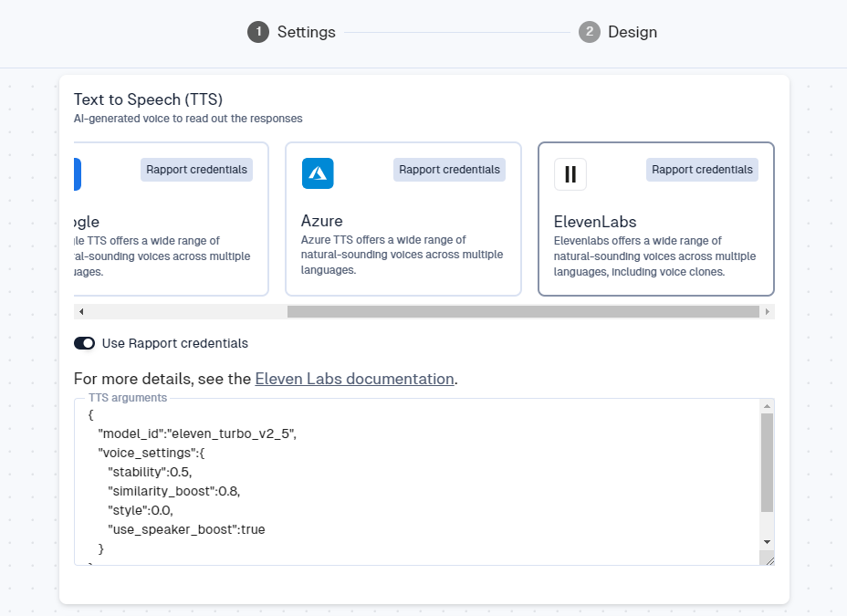Click the TTS arguments scroll up arrow
This screenshot has height=616, width=847.
click(767, 406)
